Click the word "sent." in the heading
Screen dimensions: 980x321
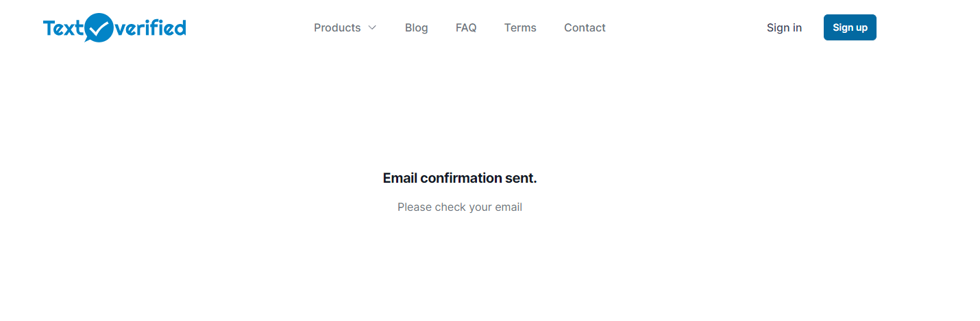pos(522,178)
